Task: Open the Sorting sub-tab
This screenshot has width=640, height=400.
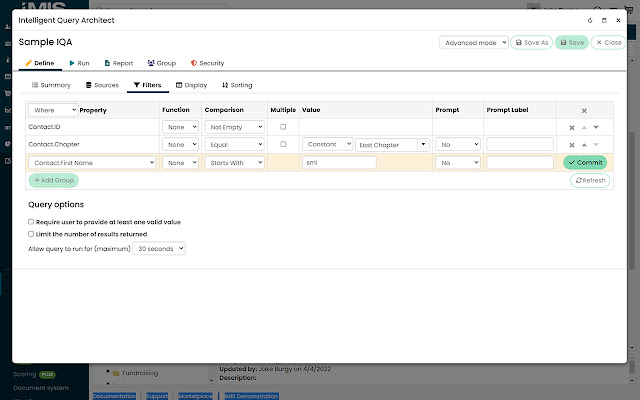Action: [237, 85]
